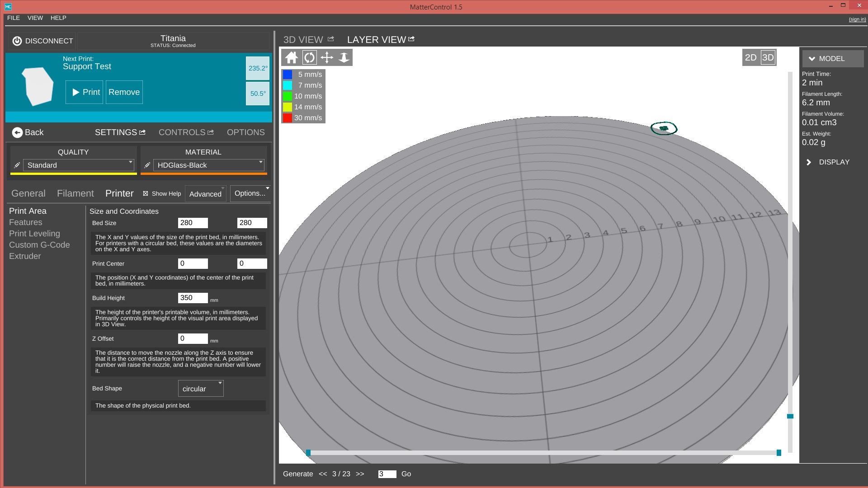Screen dimensions: 868x488
Task: Switch to the Filament settings tab
Action: (x=75, y=193)
